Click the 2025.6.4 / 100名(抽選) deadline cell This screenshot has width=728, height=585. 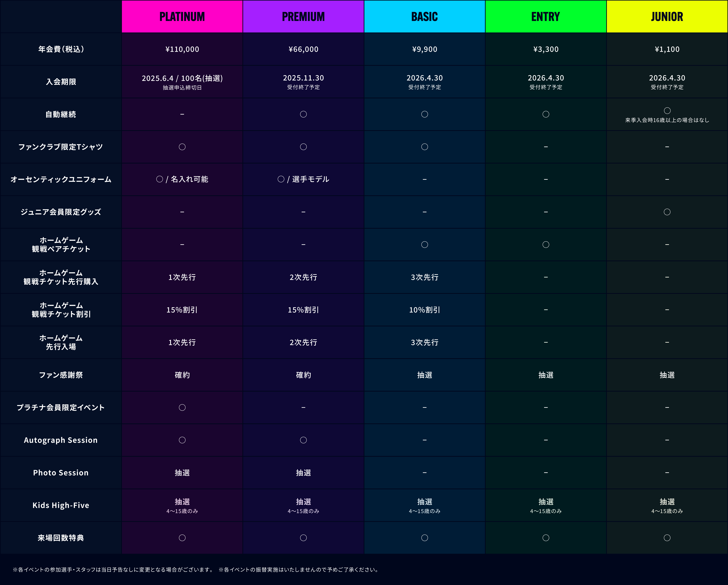pos(182,82)
